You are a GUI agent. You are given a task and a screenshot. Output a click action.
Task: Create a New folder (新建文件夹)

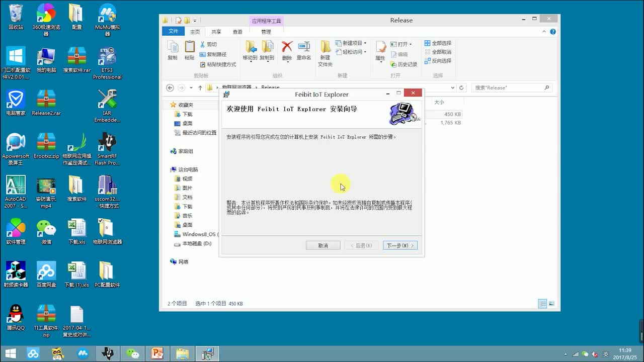[x=325, y=53]
